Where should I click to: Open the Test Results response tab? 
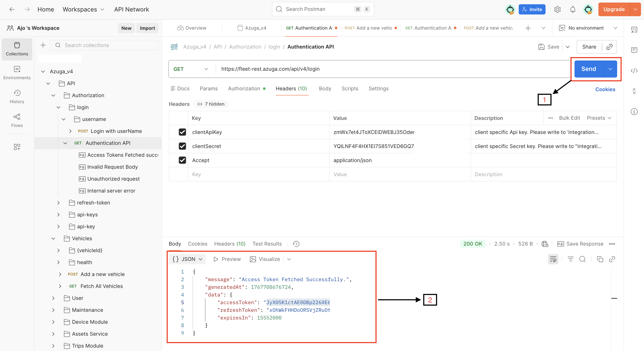point(267,244)
